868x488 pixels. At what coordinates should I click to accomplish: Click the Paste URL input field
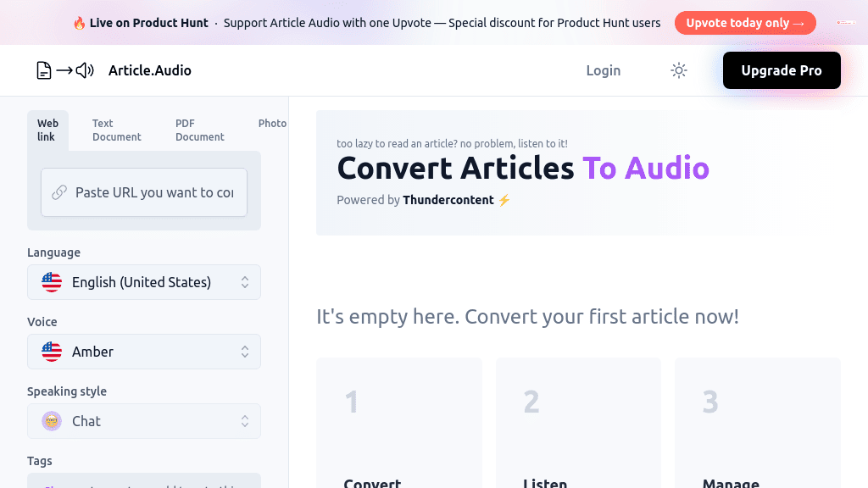point(143,192)
